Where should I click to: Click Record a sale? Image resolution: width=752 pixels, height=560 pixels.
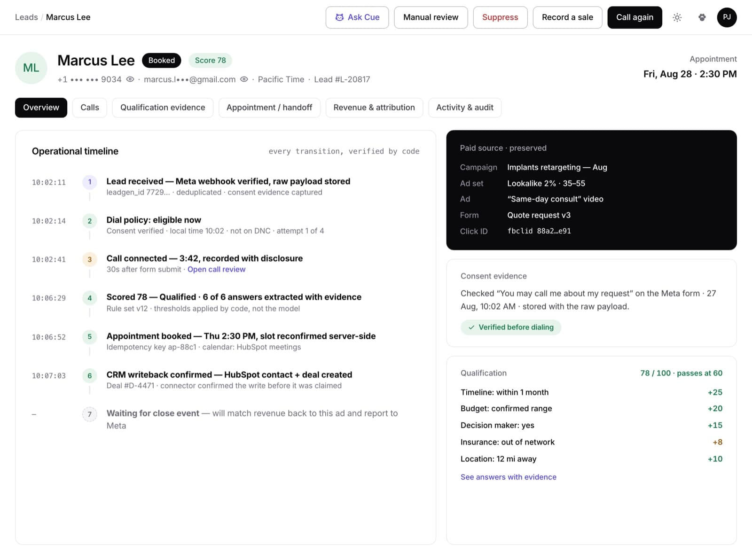pyautogui.click(x=567, y=17)
